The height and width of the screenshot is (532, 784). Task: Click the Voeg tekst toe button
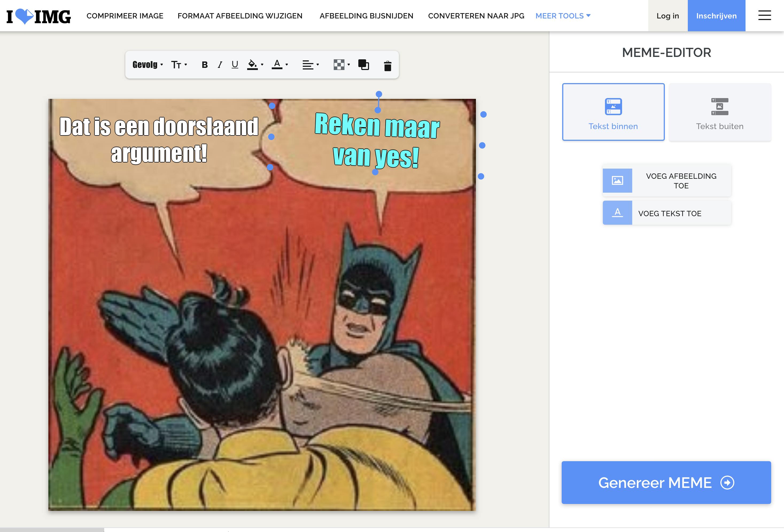tap(667, 213)
